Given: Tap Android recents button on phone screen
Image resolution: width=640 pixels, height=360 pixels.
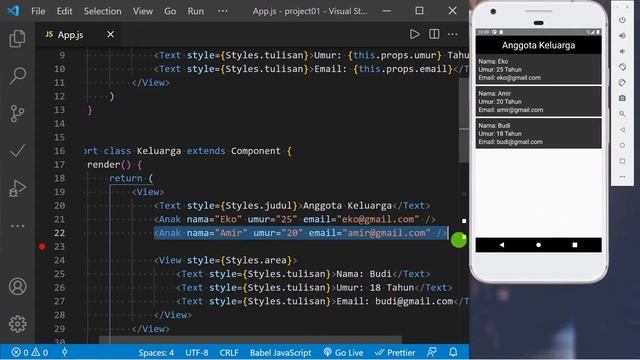Looking at the screenshot, I should pos(575,245).
